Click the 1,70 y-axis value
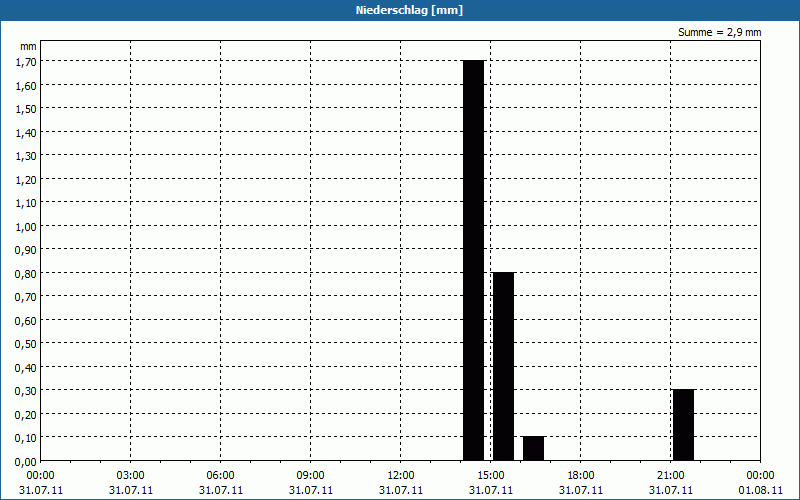800x500 pixels. (x=26, y=62)
